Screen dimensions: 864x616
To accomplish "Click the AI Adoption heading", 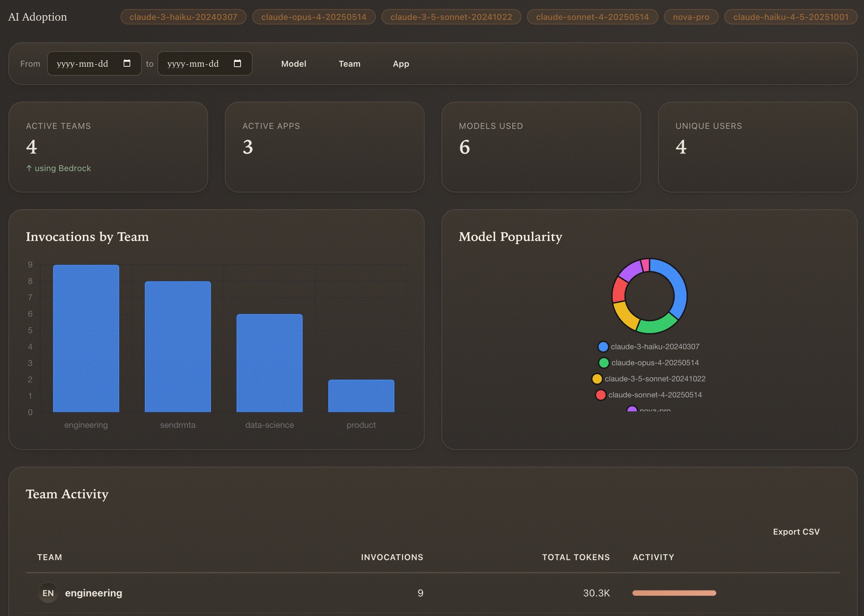I will pyautogui.click(x=38, y=17).
